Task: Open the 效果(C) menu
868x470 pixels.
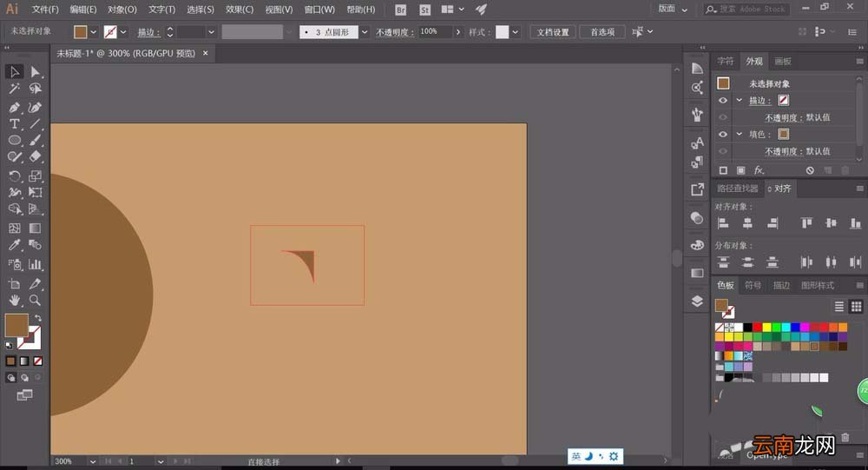Action: click(240, 10)
